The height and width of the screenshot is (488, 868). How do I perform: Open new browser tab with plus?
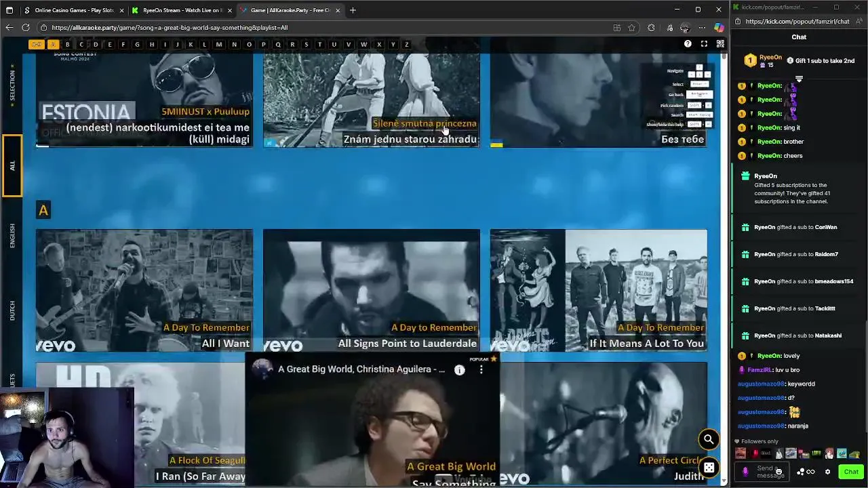pyautogui.click(x=353, y=10)
